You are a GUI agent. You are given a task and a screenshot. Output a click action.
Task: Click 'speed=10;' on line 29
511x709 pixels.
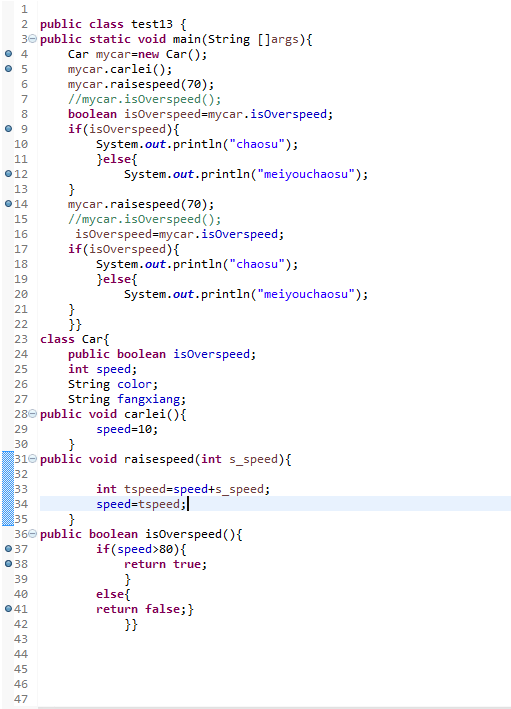127,429
